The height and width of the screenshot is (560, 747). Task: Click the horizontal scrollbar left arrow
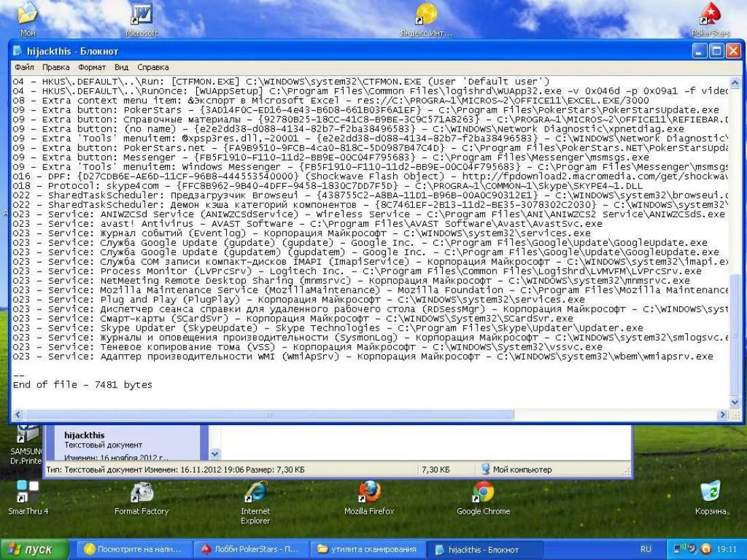click(x=18, y=415)
